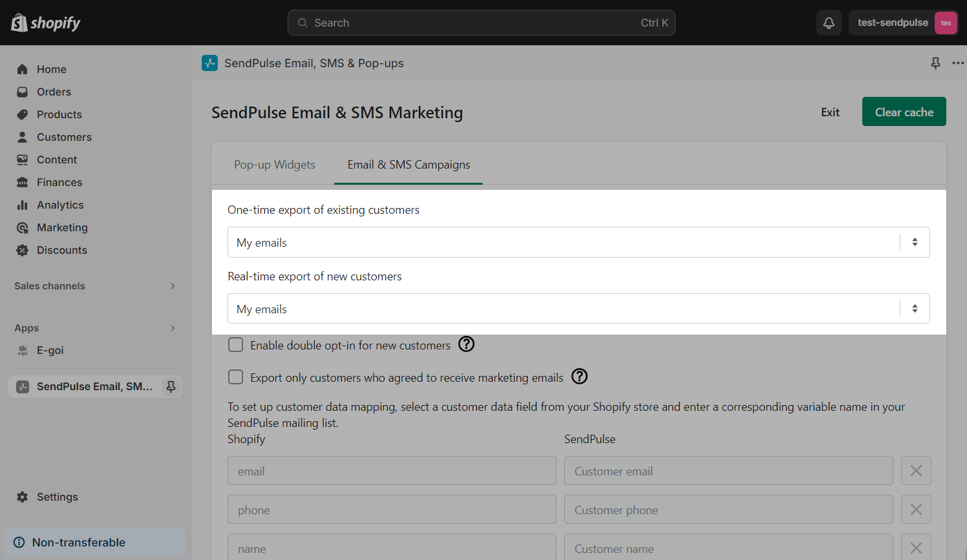This screenshot has height=560, width=967.
Task: Remove the Customer phone mapping row
Action: pos(916,510)
